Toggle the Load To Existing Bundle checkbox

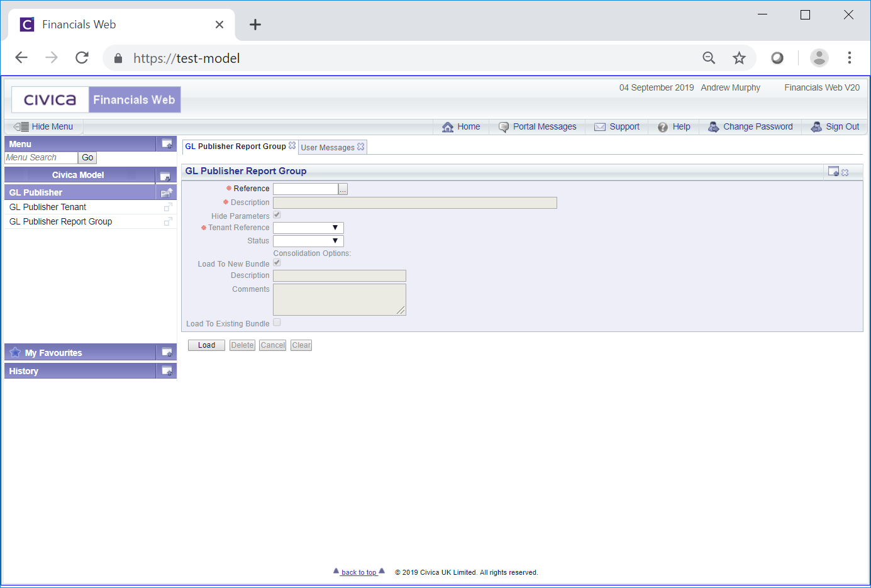pyautogui.click(x=277, y=323)
